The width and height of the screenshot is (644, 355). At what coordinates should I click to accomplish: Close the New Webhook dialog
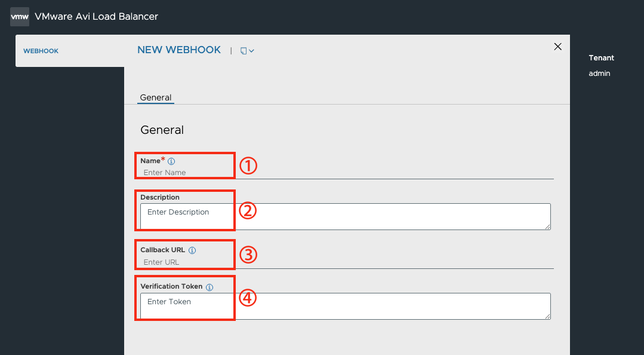[x=557, y=47]
